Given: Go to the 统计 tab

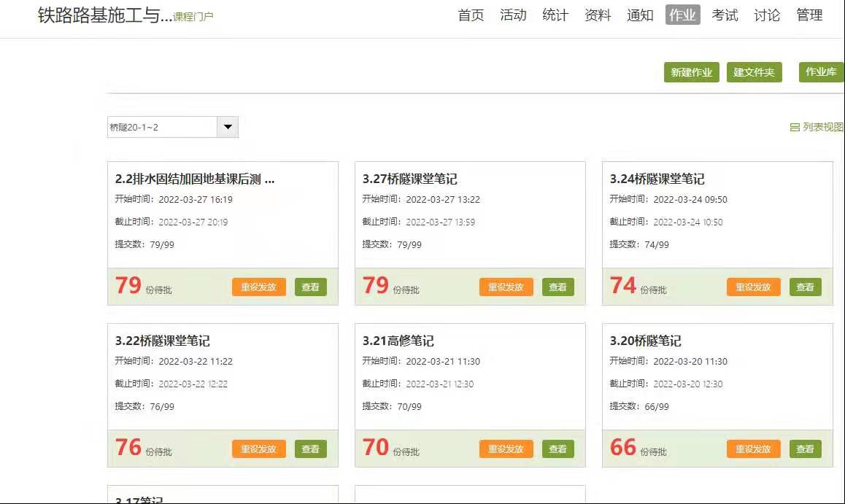Looking at the screenshot, I should click(555, 15).
